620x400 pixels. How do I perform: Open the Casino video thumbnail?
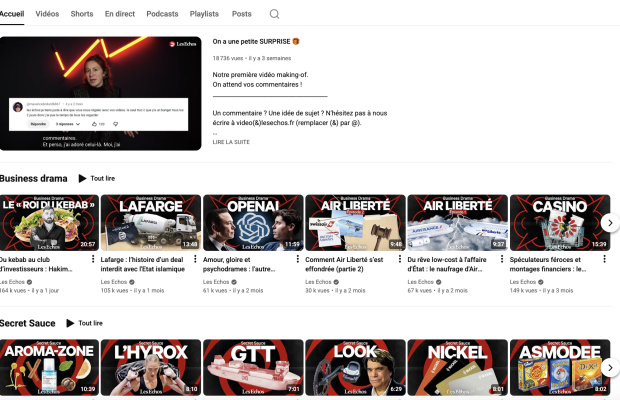click(x=559, y=222)
